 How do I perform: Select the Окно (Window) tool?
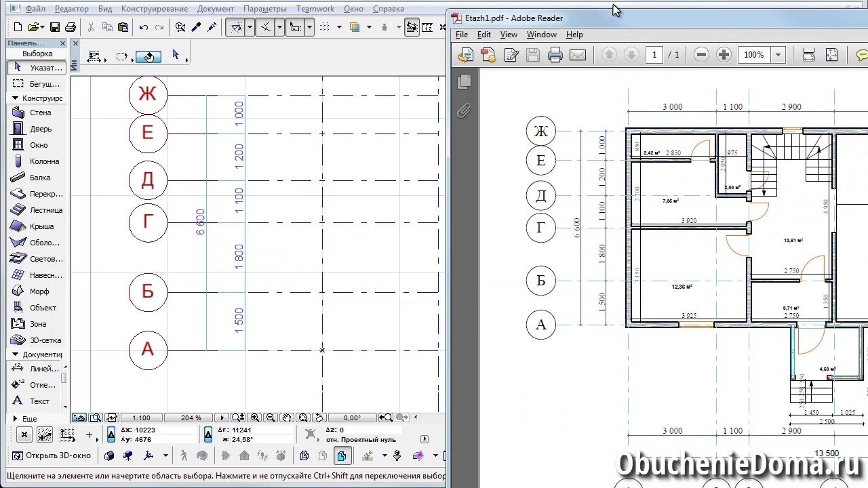point(37,145)
